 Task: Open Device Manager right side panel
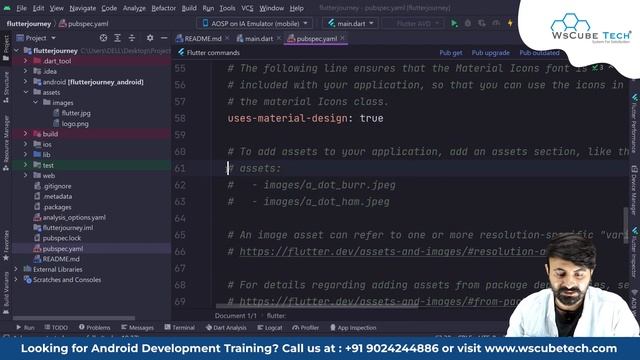[x=634, y=189]
